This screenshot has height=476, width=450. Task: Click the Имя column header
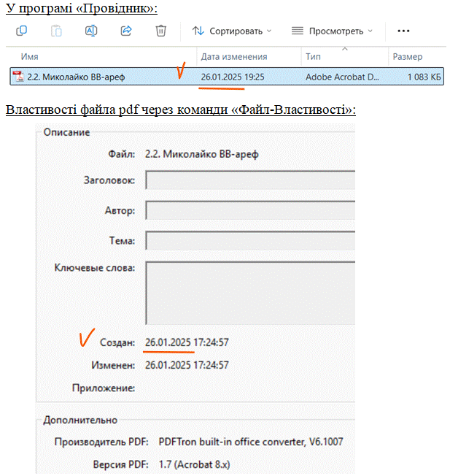tap(30, 57)
